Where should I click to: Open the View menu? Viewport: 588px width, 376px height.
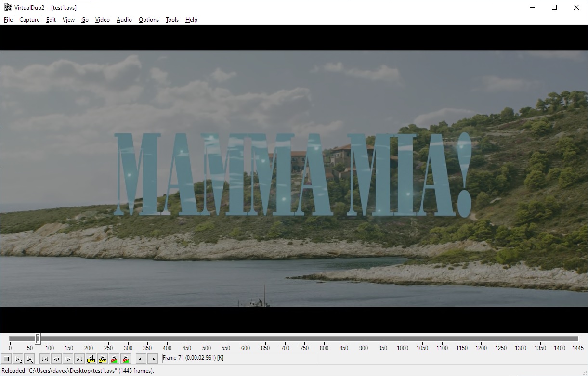(x=69, y=20)
